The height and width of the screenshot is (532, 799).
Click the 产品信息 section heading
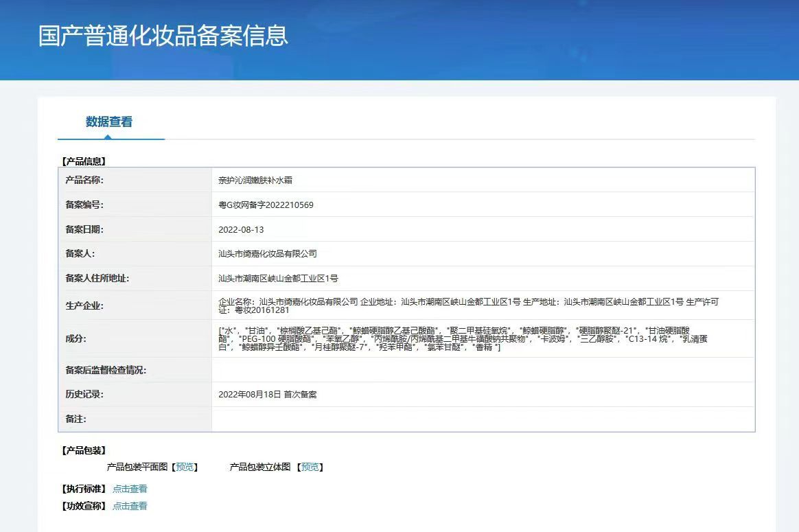(84, 161)
